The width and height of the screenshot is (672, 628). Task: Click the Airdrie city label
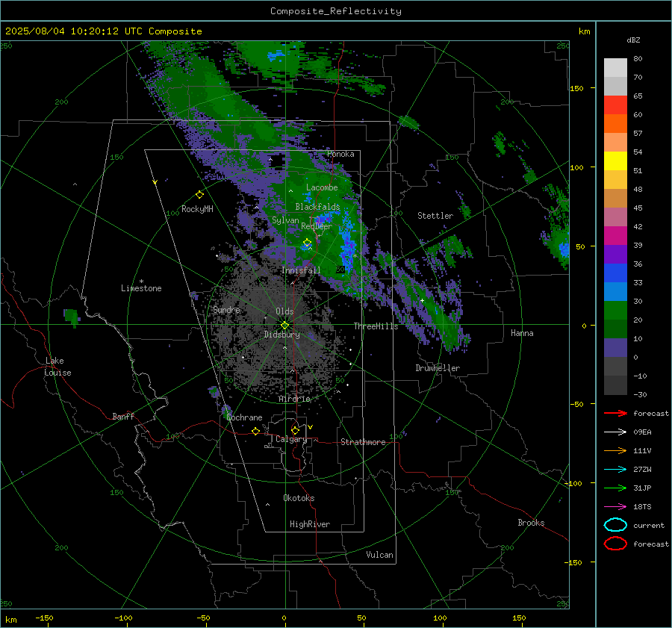(294, 399)
